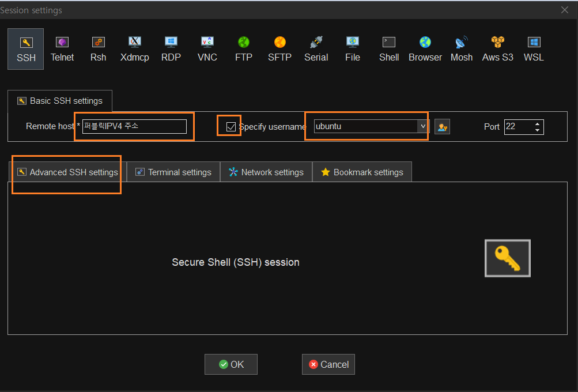Click the large yellow key SSH image
578x392 pixels.
(507, 258)
